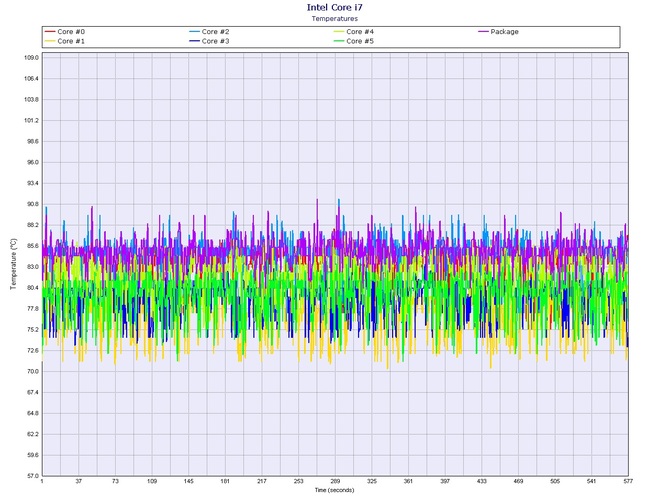The image size is (670, 502).
Task: Click the Package legend label
Action: click(x=504, y=32)
